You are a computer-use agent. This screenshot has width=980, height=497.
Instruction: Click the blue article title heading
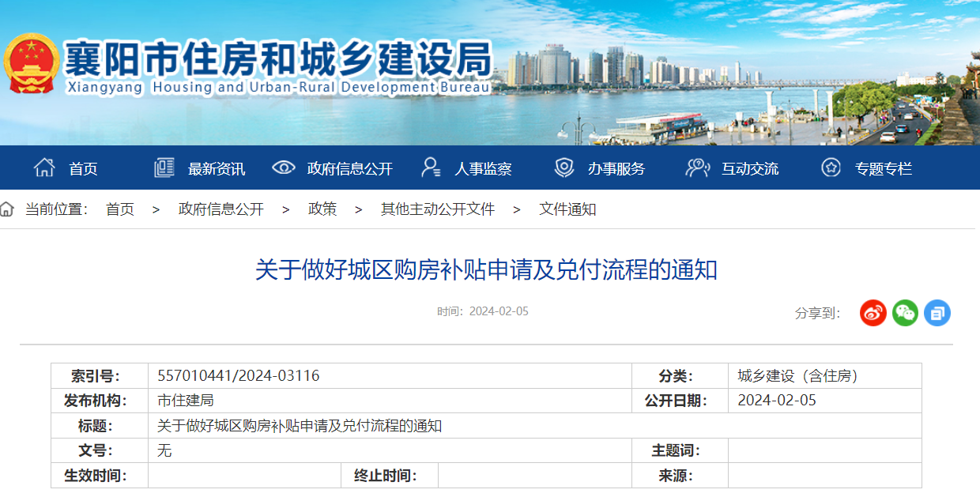coord(486,270)
